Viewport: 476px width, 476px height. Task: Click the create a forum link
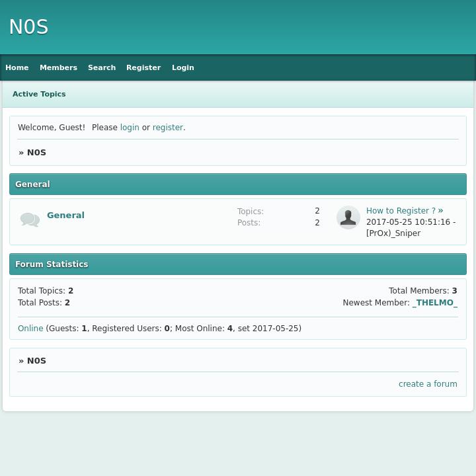pos(428,384)
